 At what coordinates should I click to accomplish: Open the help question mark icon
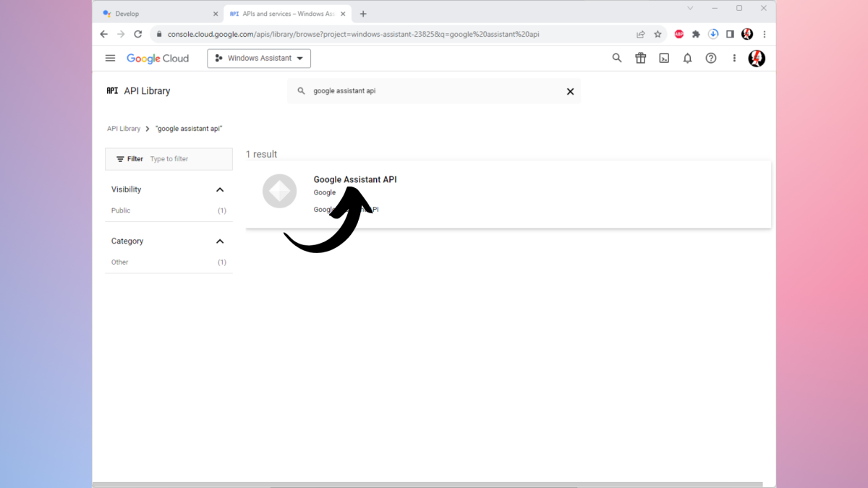[711, 59]
